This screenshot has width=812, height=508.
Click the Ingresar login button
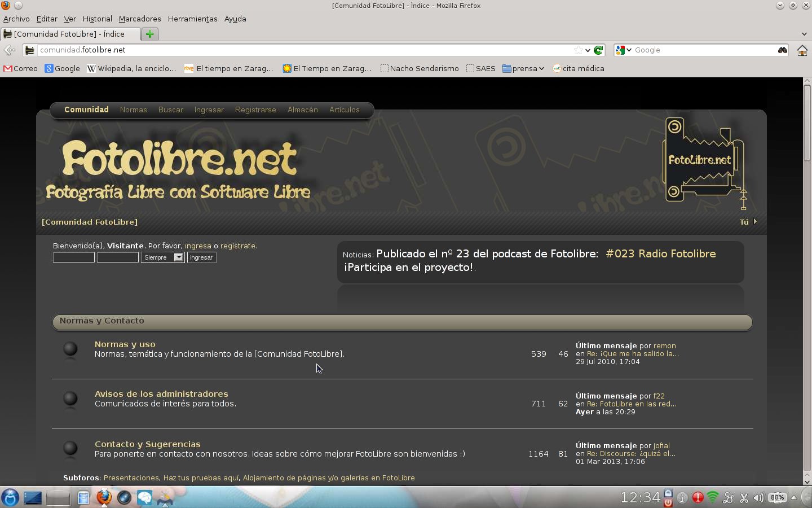201,257
